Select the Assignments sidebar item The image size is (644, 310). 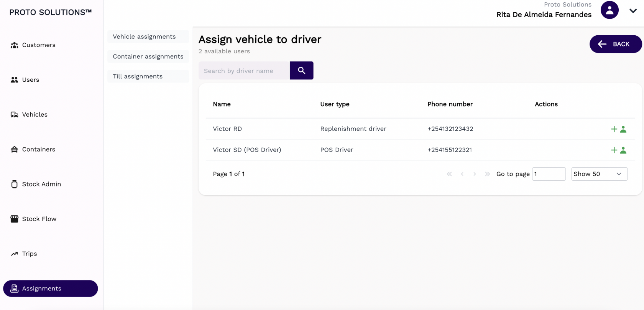coord(51,289)
